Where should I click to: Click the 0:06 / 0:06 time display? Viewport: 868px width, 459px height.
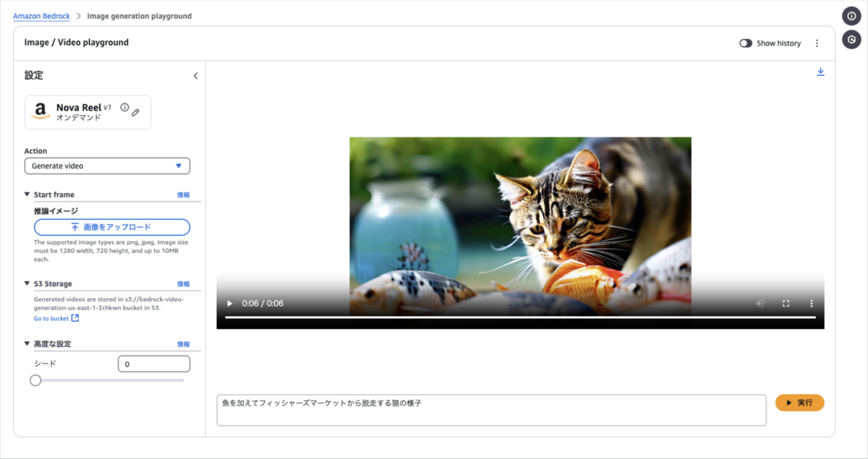[263, 304]
